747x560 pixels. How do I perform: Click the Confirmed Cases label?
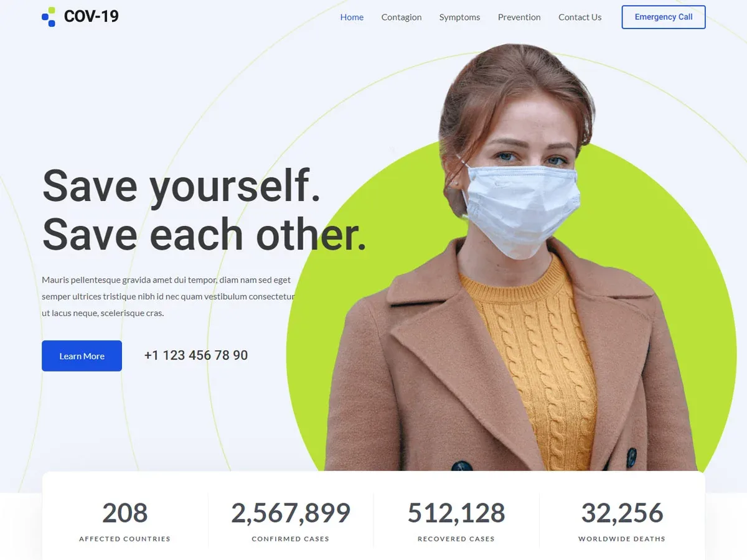click(291, 539)
